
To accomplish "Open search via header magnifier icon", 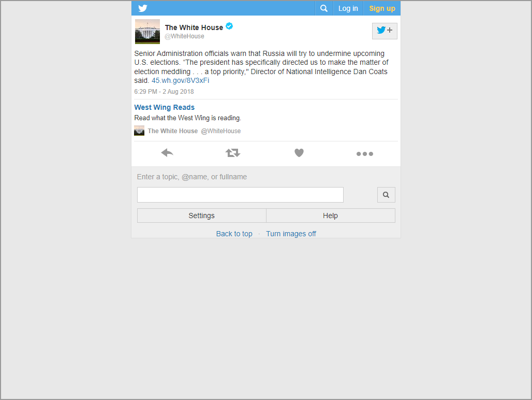I will [x=324, y=8].
